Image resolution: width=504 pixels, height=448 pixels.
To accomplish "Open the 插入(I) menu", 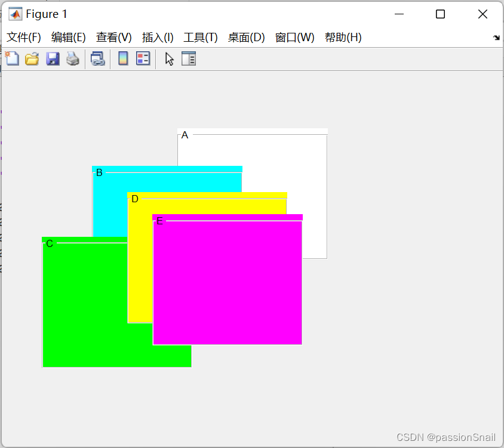I will (158, 37).
